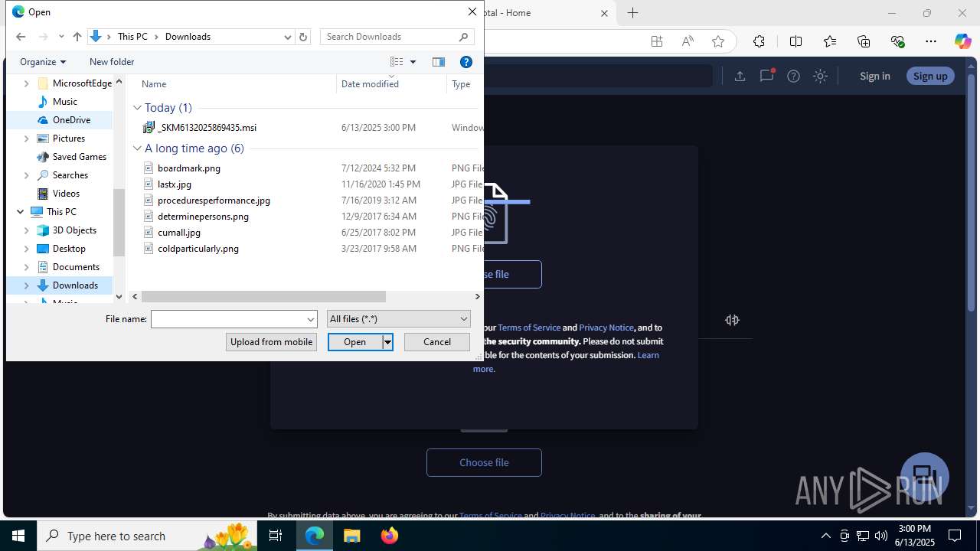
Task: Open browser Extensions puzzle icon
Action: pyautogui.click(x=759, y=41)
